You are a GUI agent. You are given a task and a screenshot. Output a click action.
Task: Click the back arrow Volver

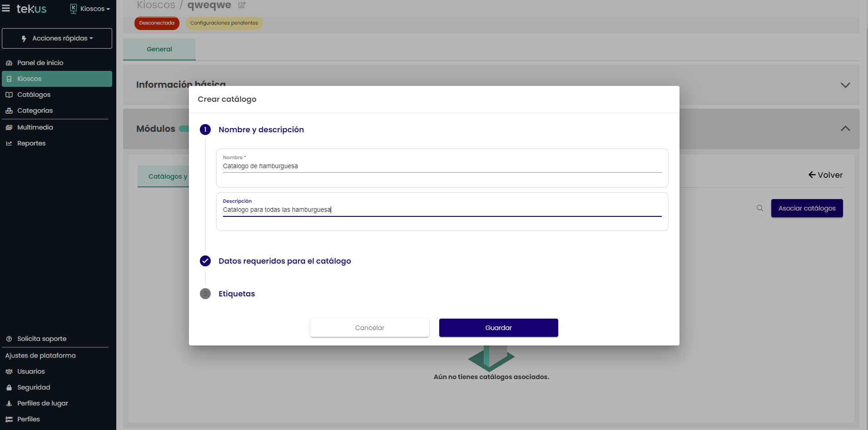pos(825,175)
